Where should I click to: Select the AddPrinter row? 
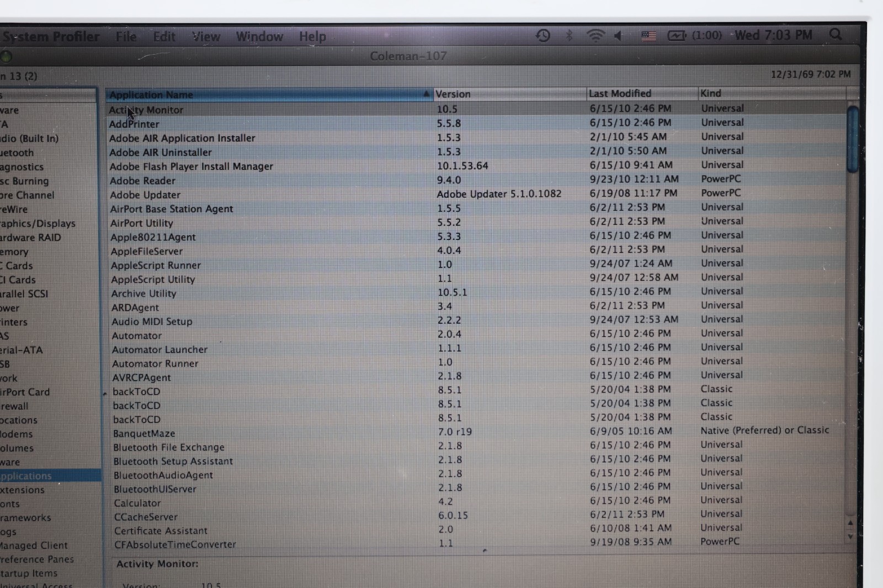(x=476, y=124)
